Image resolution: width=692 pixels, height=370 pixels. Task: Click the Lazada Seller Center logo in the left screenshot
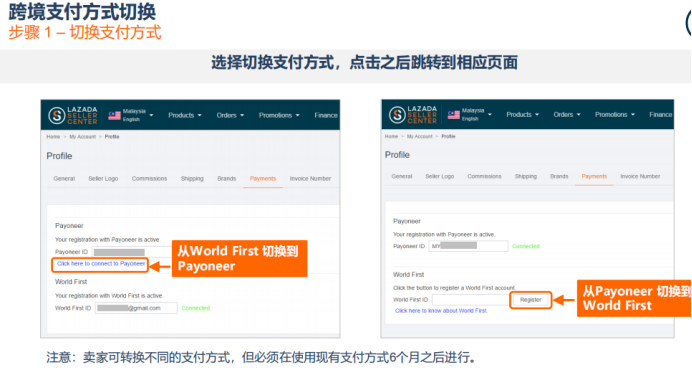pos(73,115)
